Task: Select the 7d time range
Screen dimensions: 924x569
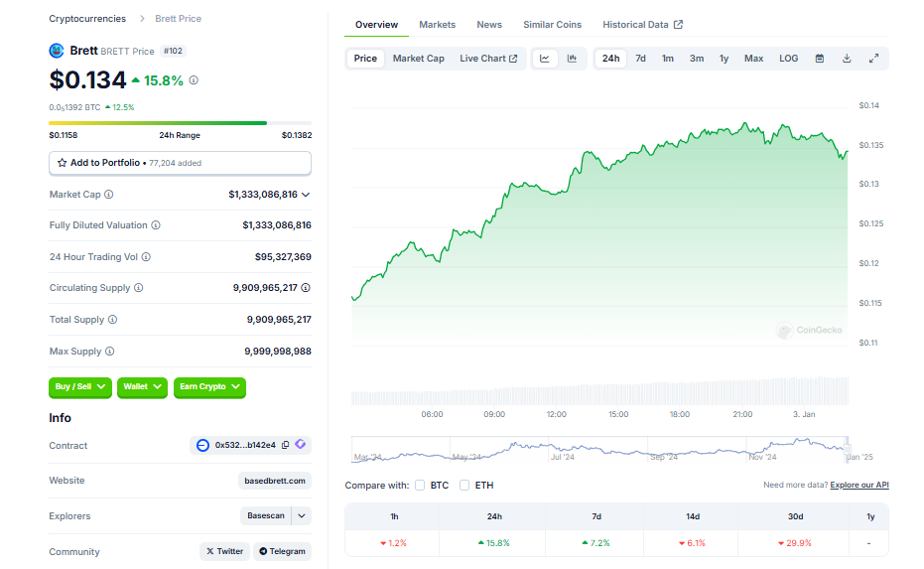Action: (640, 59)
